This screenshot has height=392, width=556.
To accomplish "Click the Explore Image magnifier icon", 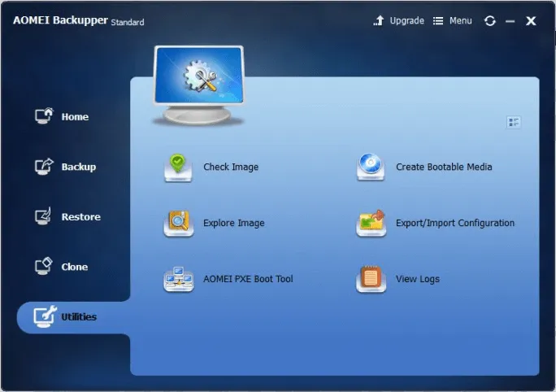I will 178,223.
